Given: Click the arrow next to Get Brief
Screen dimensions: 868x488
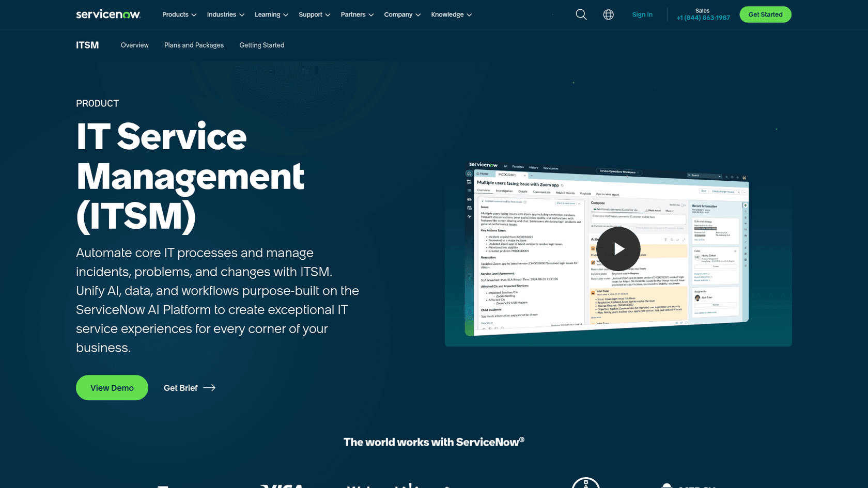Looking at the screenshot, I should point(209,388).
